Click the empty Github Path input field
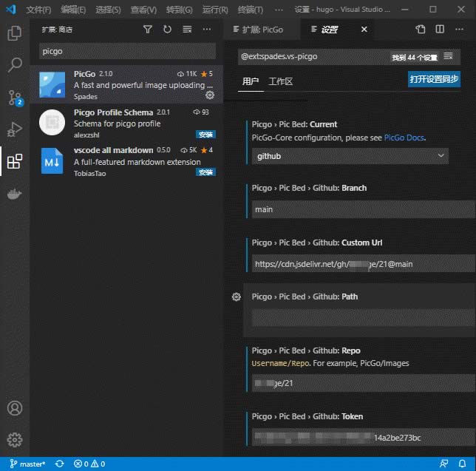Viewport: 476px width, 471px height. (x=364, y=318)
